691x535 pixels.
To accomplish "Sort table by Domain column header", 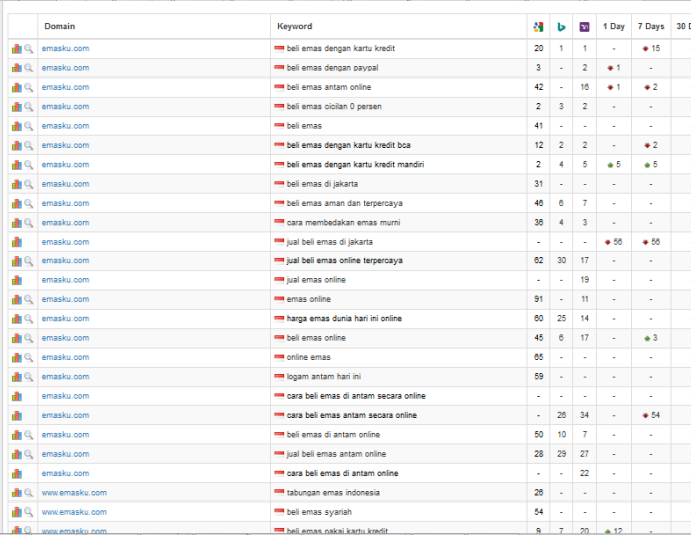I will (x=59, y=26).
